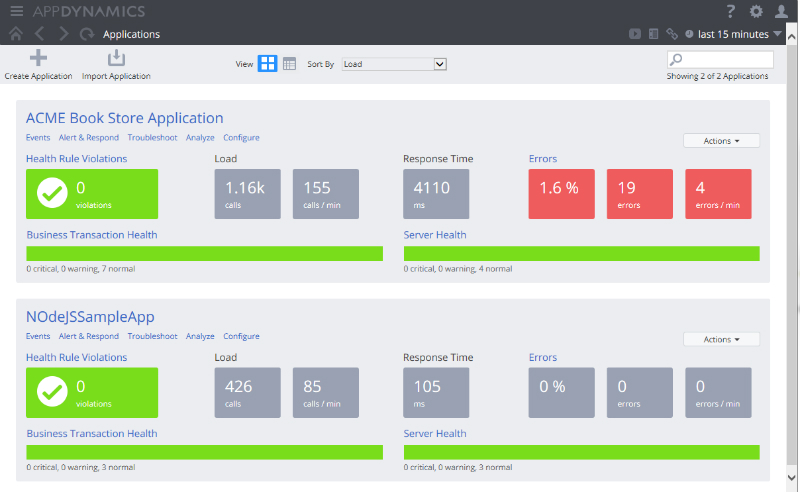Open the ACME Book Store Application link

[124, 118]
